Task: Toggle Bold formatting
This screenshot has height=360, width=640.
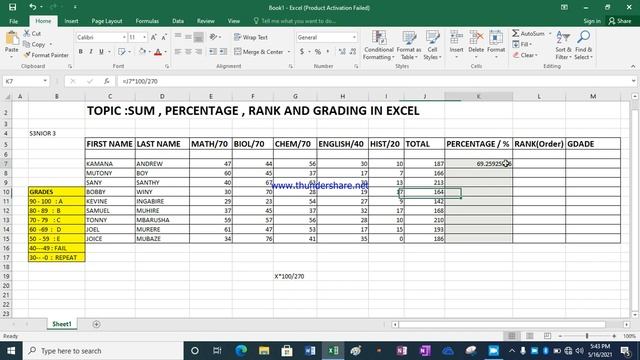Action: click(80, 52)
